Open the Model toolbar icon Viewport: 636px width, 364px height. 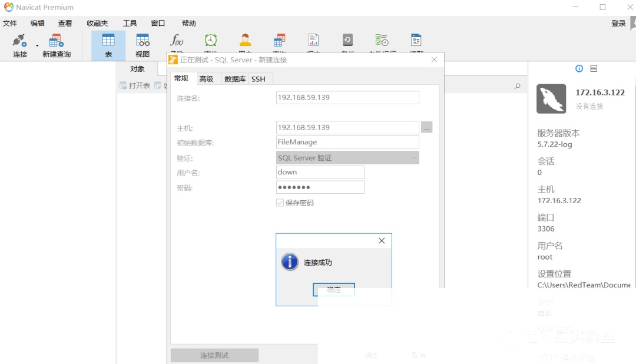[x=416, y=41]
